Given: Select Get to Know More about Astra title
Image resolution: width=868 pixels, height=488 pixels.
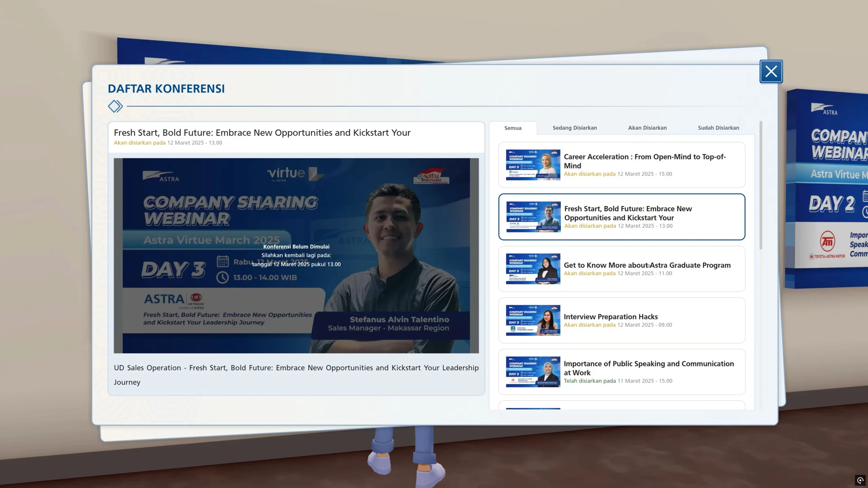Looking at the screenshot, I should coord(647,265).
